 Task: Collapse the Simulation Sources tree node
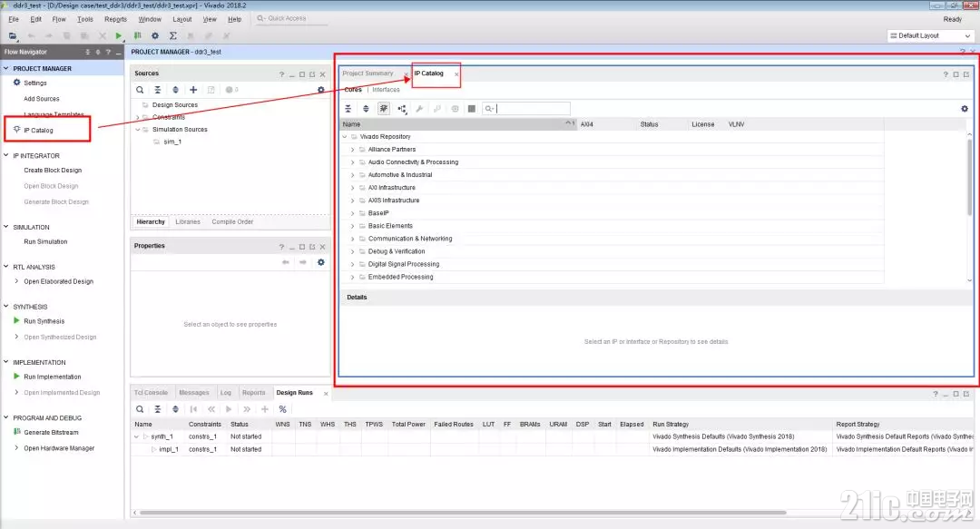tap(138, 130)
